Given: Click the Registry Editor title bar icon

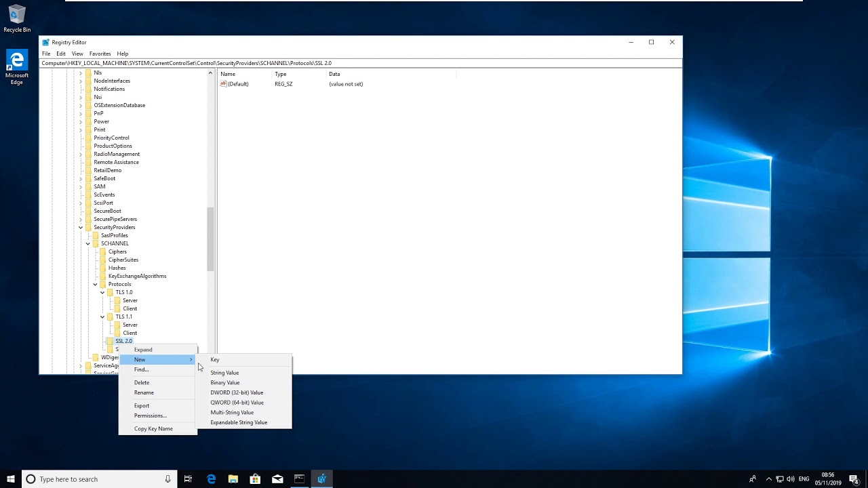Looking at the screenshot, I should point(46,42).
